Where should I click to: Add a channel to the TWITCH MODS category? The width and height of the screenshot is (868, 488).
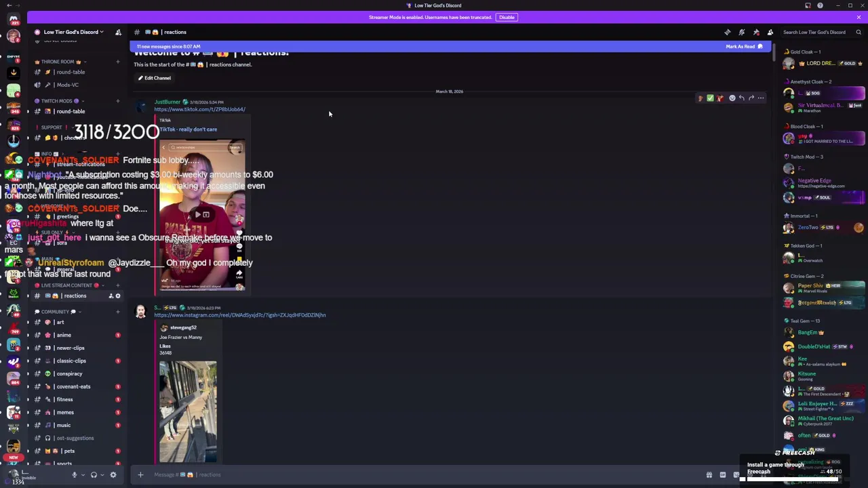tap(117, 101)
